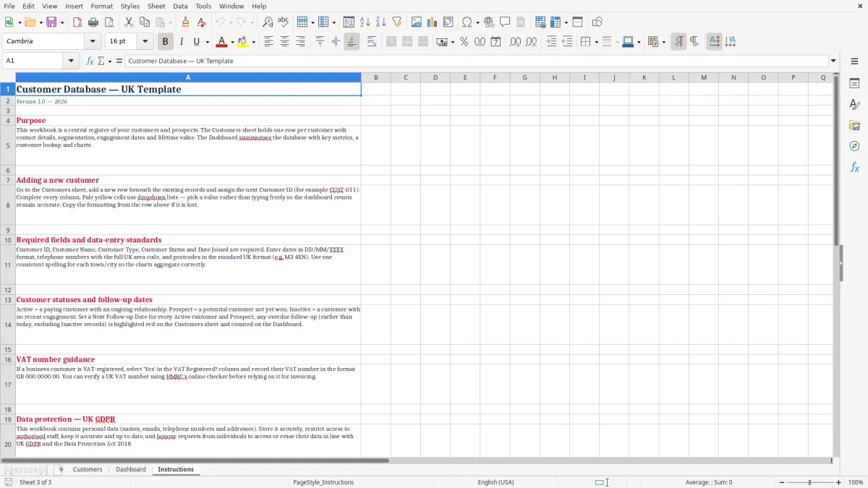868x488 pixels.
Task: Enable AutoFilter with the funnel icon
Action: pyautogui.click(x=397, y=22)
